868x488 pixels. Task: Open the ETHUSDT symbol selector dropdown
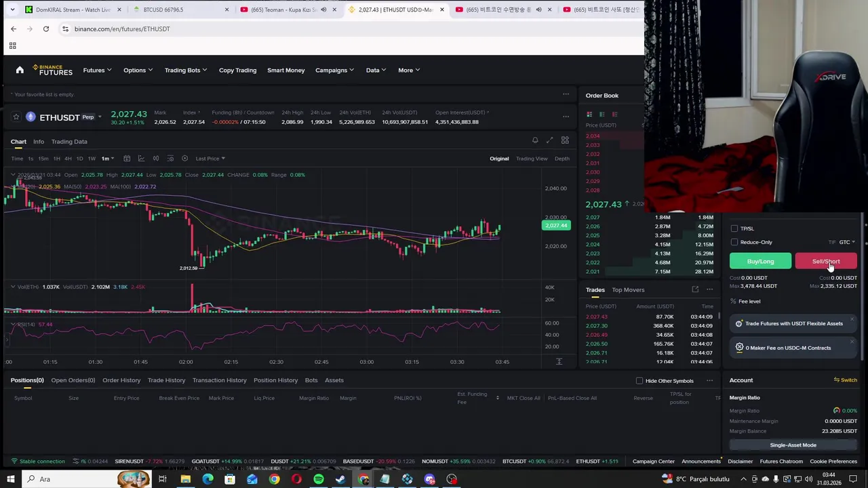click(100, 117)
